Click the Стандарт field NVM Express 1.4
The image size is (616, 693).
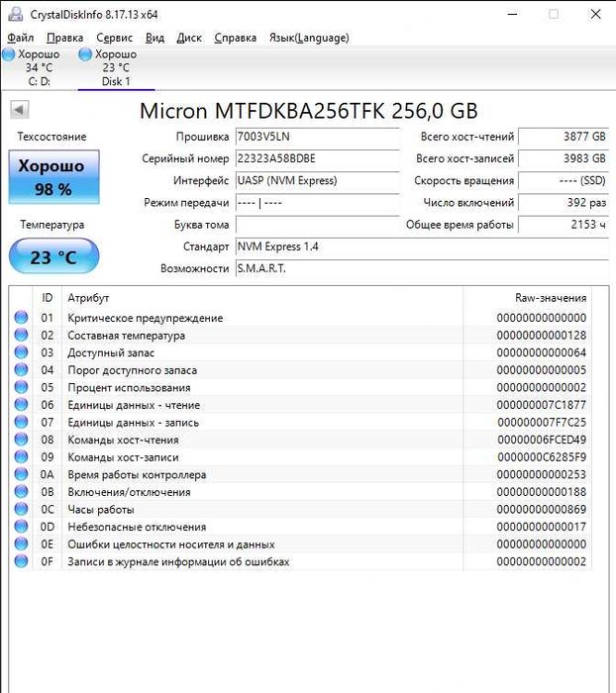tap(422, 247)
